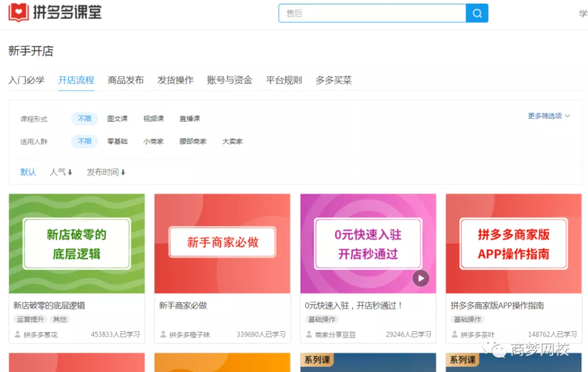The height and width of the screenshot is (372, 588).
Task: Open the 拼多多商家版APP操作指南 thumbnail
Action: click(513, 244)
